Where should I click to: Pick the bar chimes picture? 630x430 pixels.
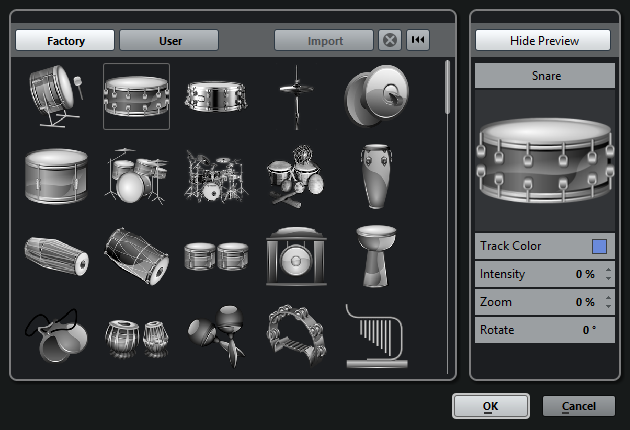click(x=376, y=336)
